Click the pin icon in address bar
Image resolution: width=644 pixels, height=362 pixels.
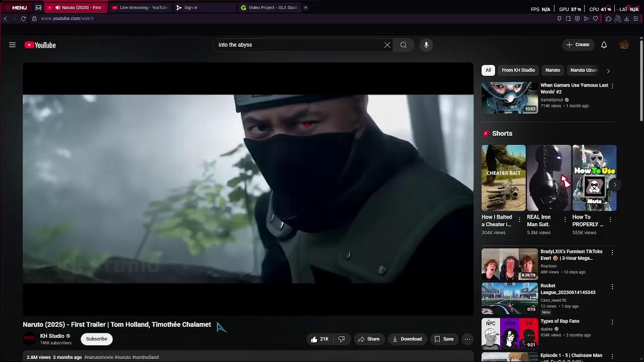[x=559, y=19]
